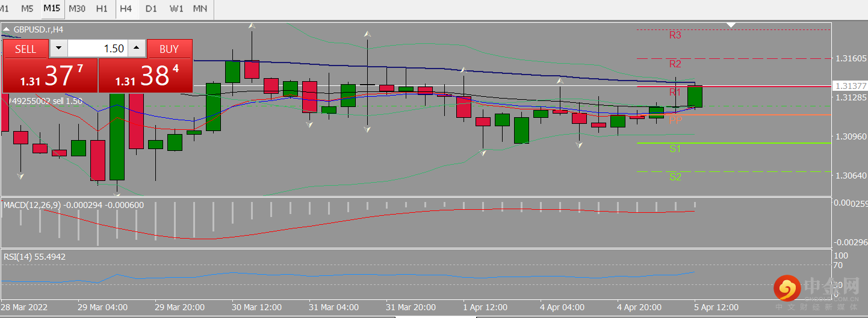The height and width of the screenshot is (318, 868).
Task: Click the RSI(14) 55.4942 indicator label
Action: point(35,257)
